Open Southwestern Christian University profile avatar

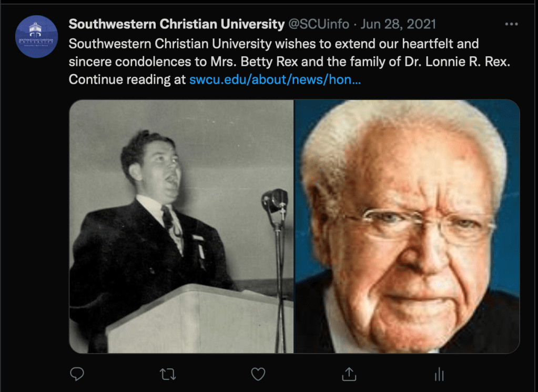coord(36,36)
